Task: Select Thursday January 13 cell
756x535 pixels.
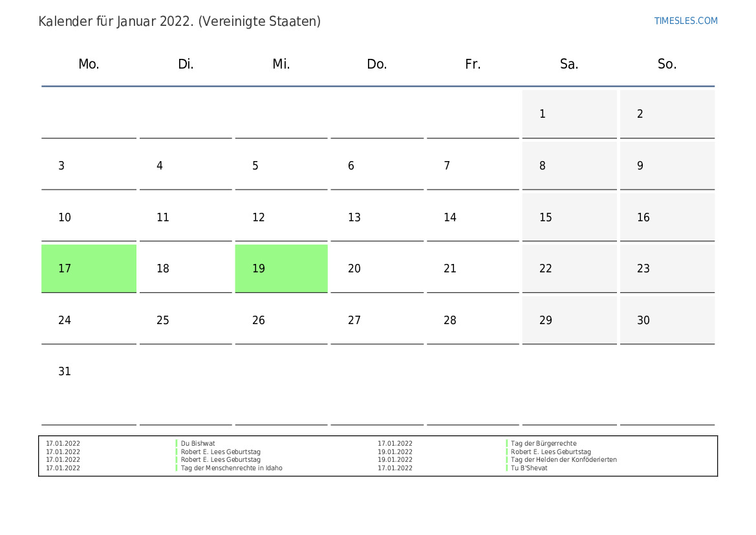Action: click(x=376, y=217)
